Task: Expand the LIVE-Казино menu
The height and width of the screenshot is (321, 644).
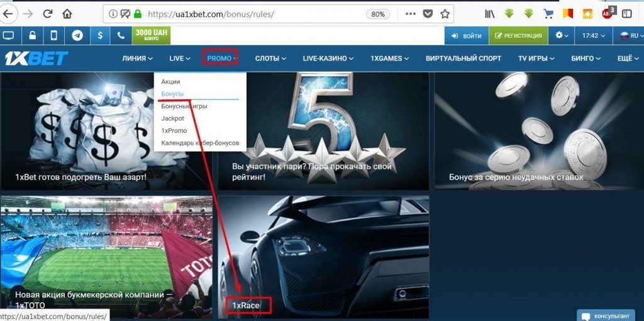Action: (328, 59)
